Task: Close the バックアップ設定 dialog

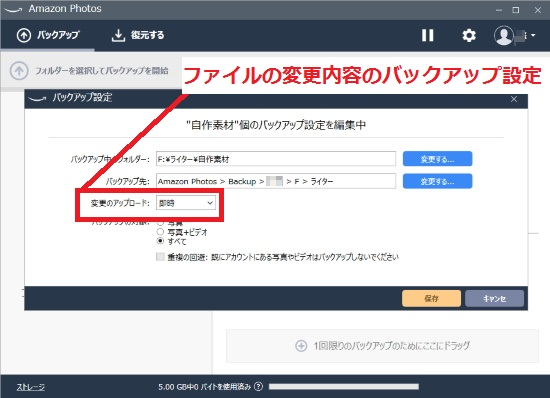Action: click(514, 99)
